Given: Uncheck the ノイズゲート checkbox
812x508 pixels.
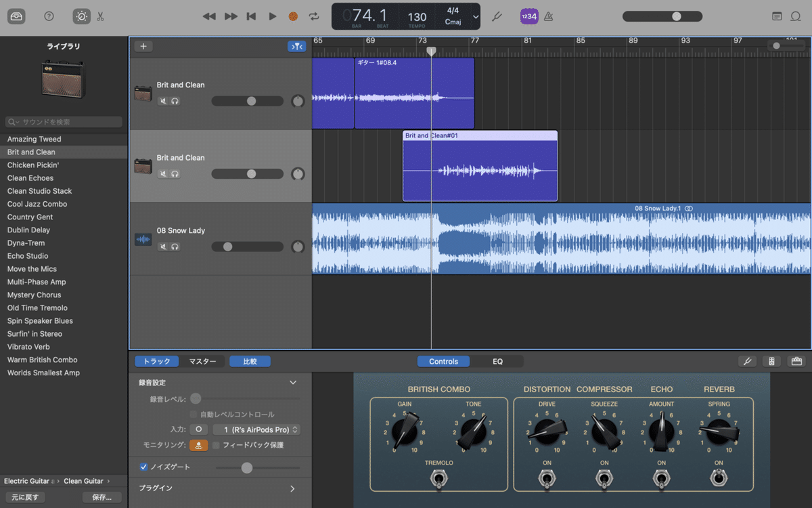Looking at the screenshot, I should tap(143, 467).
